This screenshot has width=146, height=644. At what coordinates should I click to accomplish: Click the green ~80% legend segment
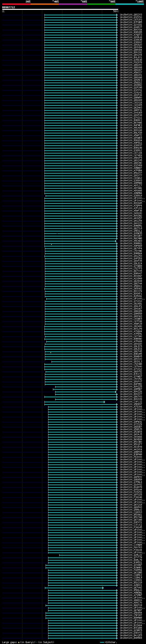101,4
